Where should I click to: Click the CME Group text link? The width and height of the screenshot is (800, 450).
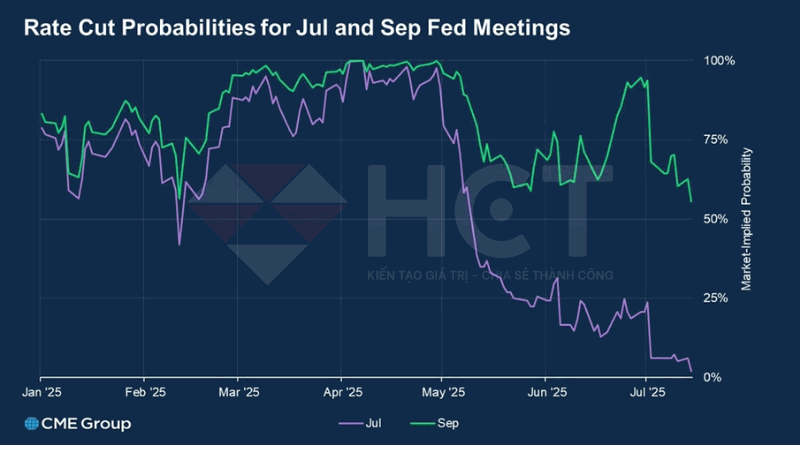(x=85, y=424)
